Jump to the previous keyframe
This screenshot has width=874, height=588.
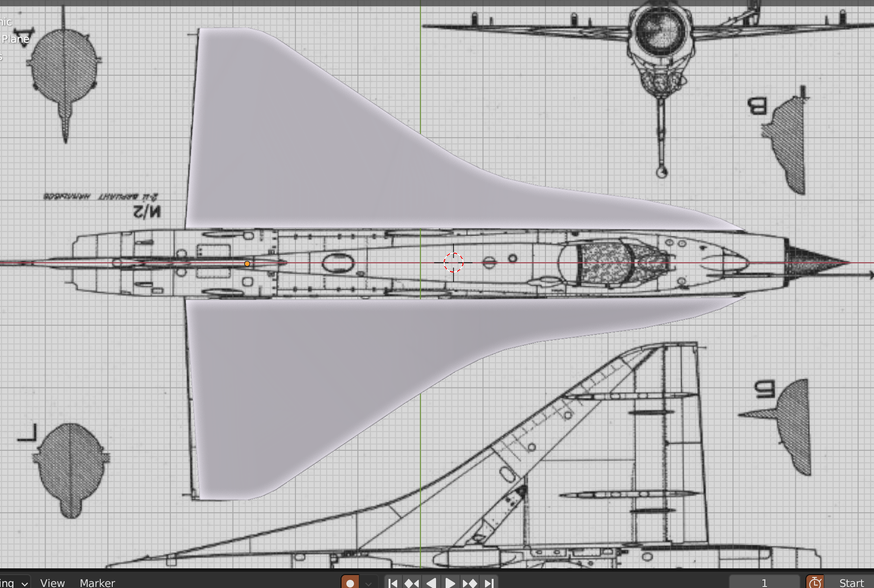click(412, 583)
